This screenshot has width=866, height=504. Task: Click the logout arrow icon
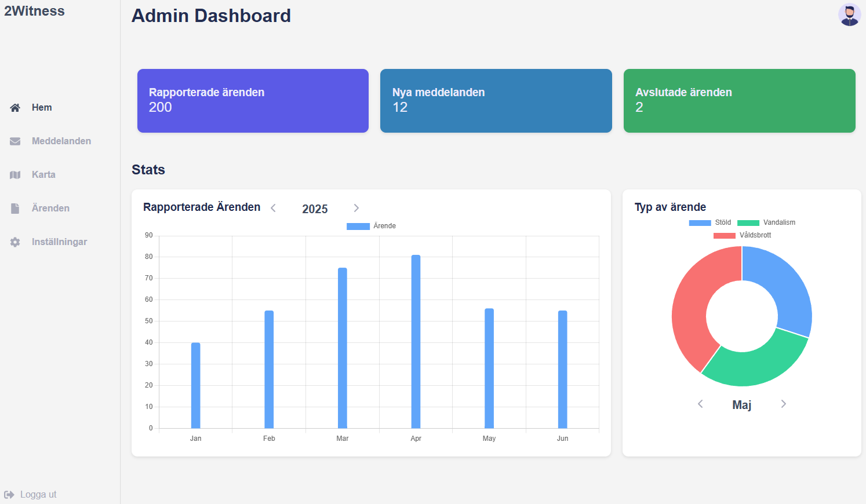point(9,495)
